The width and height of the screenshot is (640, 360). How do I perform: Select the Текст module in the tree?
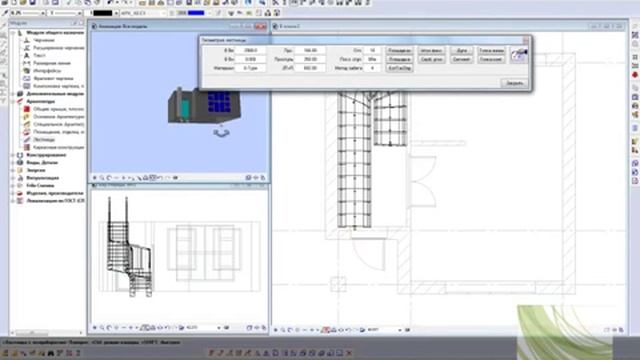39,55
